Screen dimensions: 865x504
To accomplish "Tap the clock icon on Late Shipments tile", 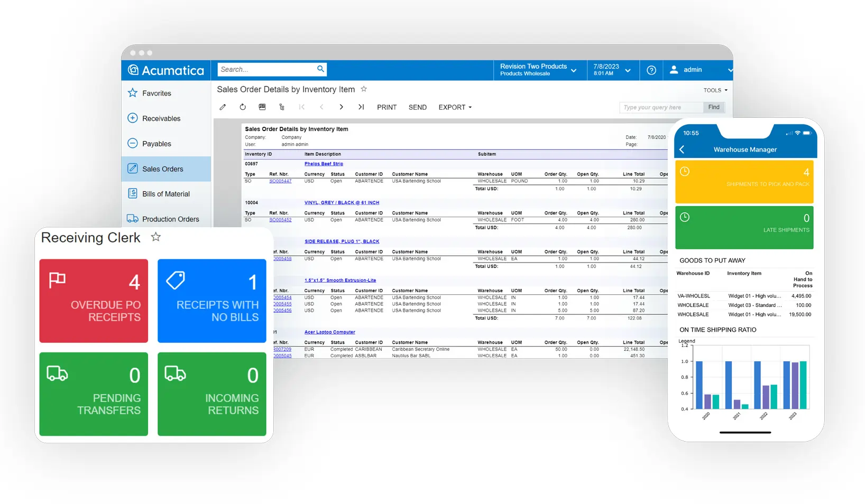I will [685, 217].
